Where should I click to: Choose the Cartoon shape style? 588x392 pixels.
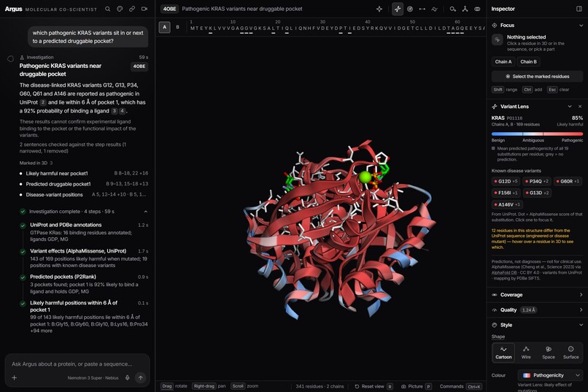tap(503, 353)
